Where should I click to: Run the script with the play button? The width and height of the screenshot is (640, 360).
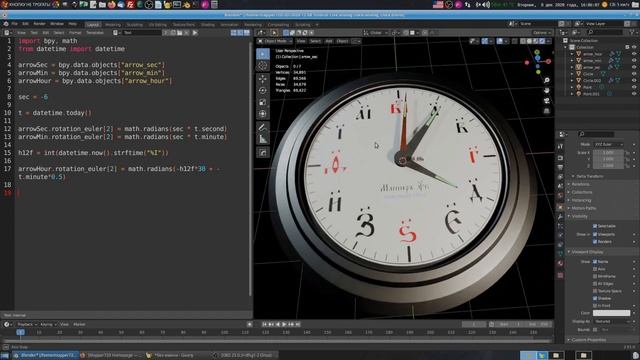[195, 33]
